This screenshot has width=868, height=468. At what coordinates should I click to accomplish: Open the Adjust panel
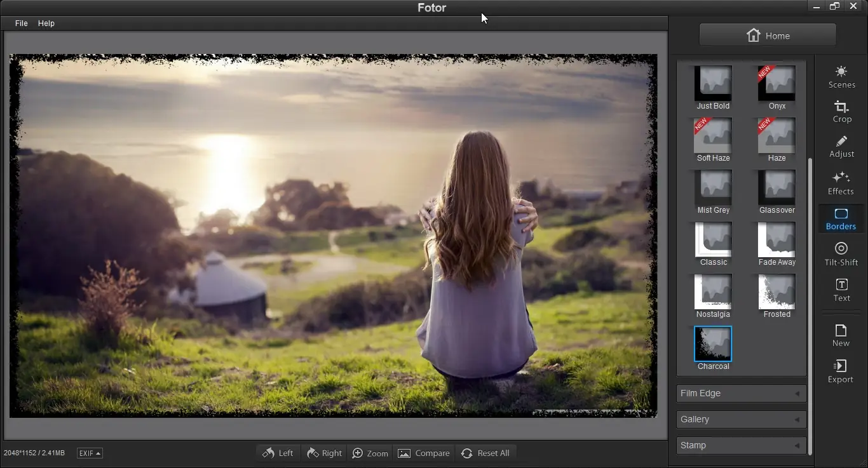(x=841, y=147)
